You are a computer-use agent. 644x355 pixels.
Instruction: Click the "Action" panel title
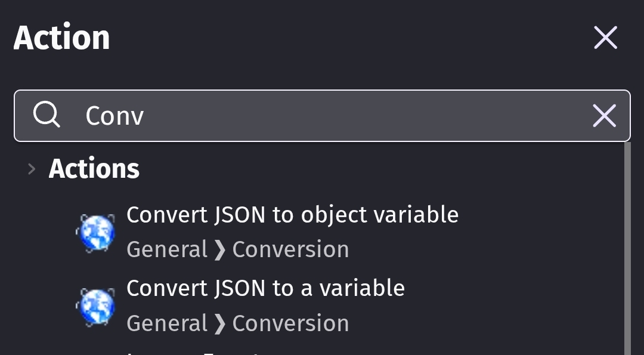coord(62,38)
